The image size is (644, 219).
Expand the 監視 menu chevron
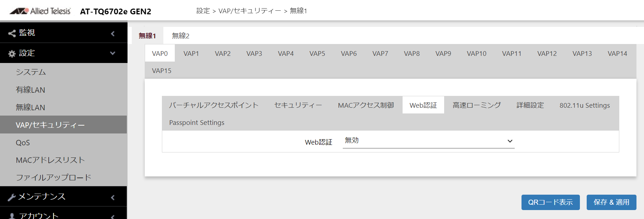[113, 34]
